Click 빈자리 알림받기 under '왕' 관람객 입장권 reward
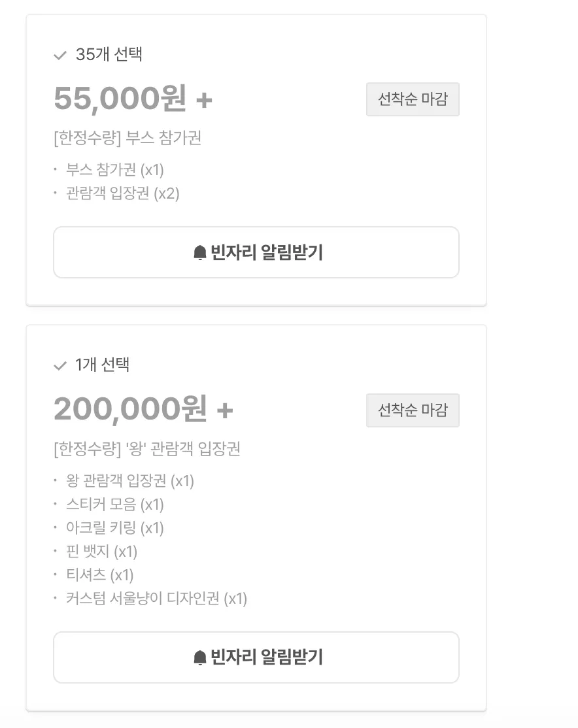The height and width of the screenshot is (728, 578). pos(256,657)
